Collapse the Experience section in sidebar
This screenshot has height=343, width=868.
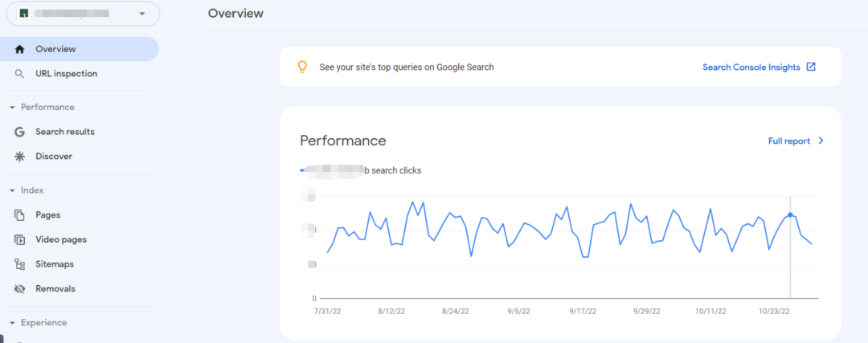point(12,323)
